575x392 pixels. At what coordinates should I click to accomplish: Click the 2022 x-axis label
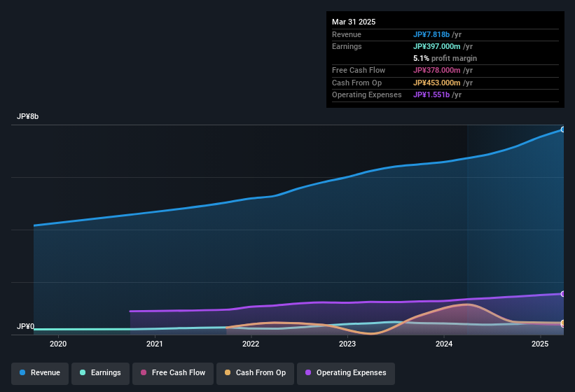[251, 344]
